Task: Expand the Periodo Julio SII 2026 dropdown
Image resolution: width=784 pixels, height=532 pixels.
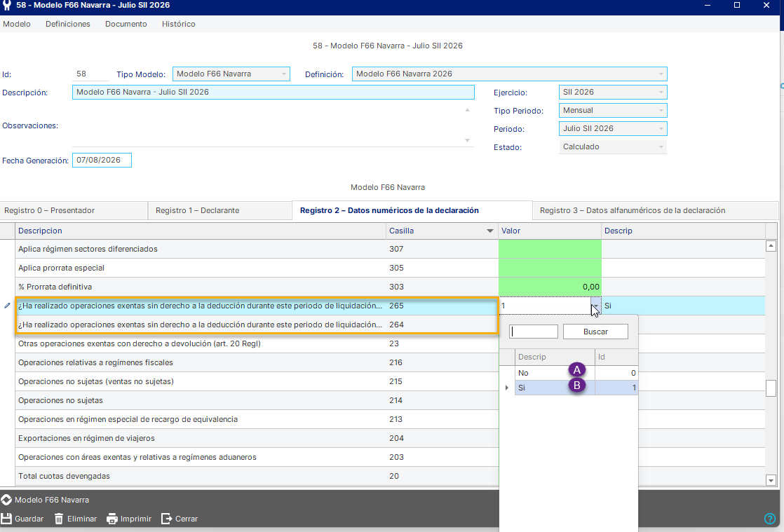Action: tap(661, 129)
